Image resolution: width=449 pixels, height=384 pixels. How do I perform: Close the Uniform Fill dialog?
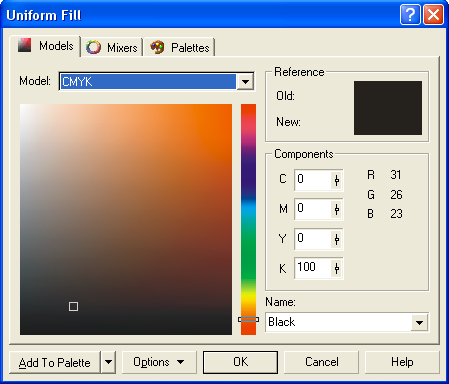coord(433,15)
